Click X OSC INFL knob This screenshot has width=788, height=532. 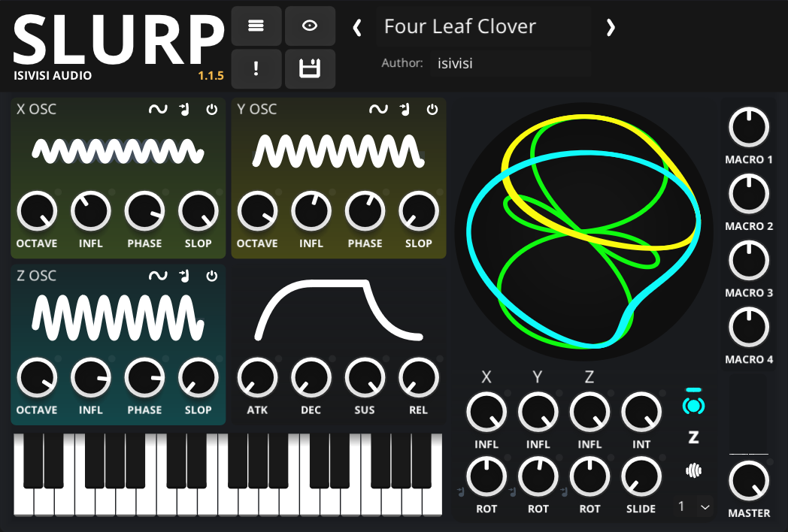pyautogui.click(x=90, y=211)
